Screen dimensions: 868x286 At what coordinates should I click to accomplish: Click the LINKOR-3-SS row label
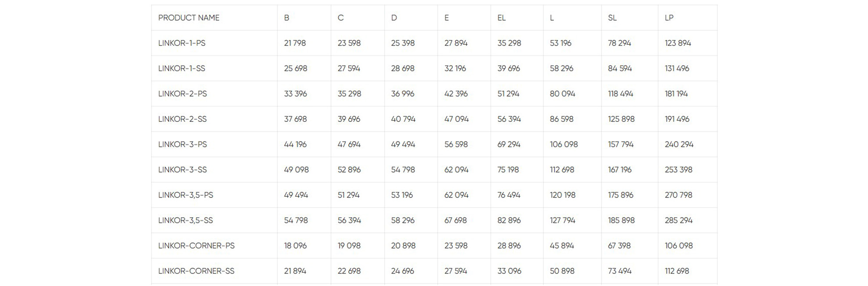click(182, 169)
